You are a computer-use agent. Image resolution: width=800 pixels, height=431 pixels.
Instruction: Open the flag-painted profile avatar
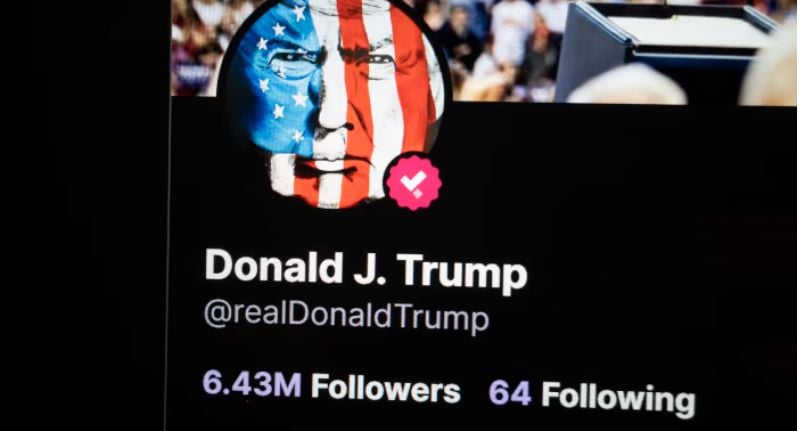334,102
